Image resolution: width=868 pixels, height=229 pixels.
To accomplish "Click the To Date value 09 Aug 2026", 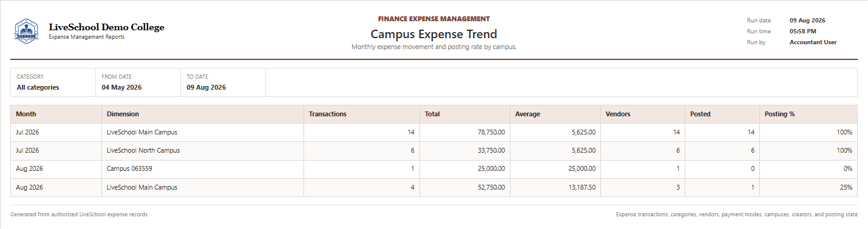I will (x=206, y=87).
